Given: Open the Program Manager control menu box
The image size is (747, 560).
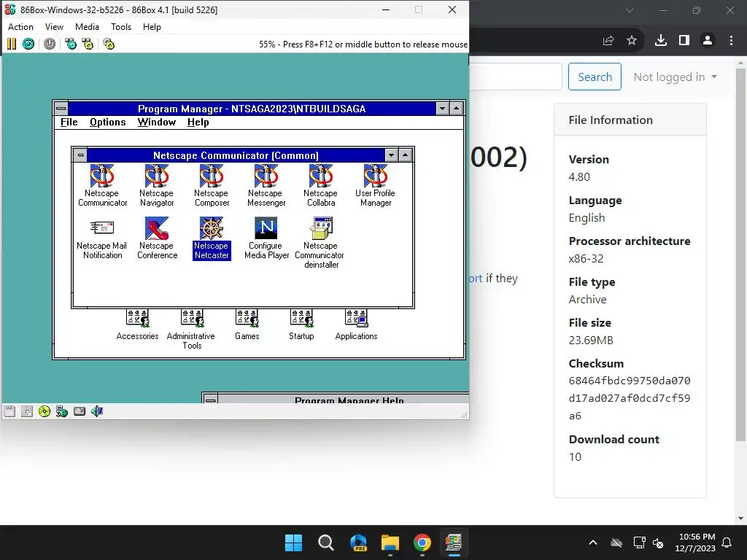Looking at the screenshot, I should point(61,109).
